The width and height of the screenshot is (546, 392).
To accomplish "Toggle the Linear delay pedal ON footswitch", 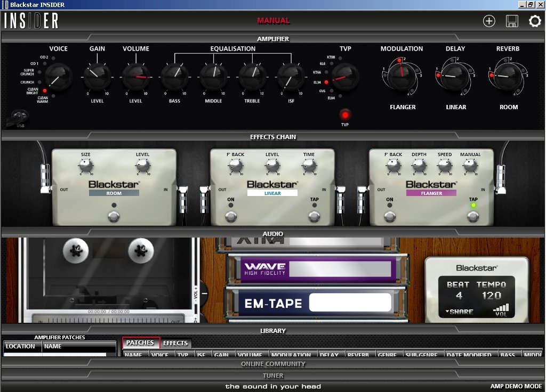I will pyautogui.click(x=230, y=216).
